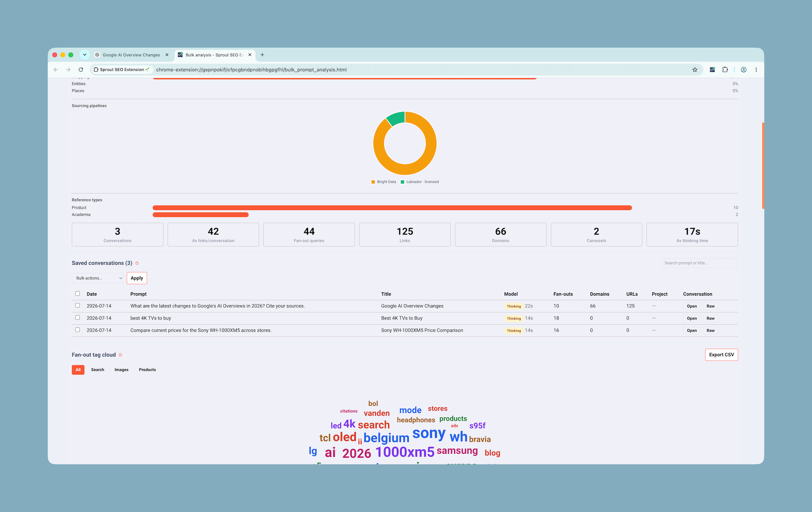Click the Date column header

[92, 294]
